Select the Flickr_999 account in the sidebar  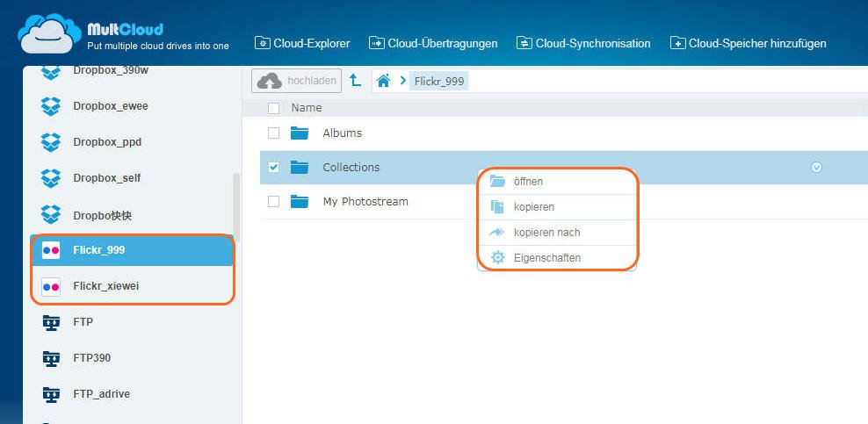pos(132,250)
